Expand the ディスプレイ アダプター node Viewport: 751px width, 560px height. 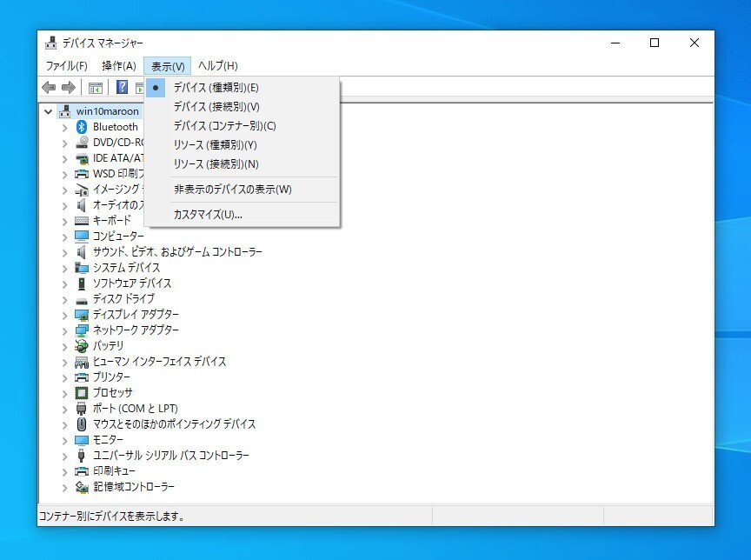[64, 315]
